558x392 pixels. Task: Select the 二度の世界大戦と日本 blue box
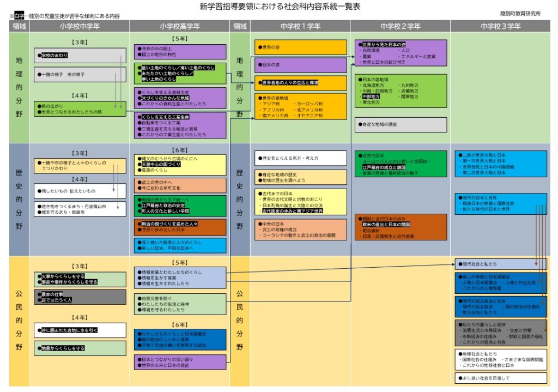pyautogui.click(x=500, y=164)
